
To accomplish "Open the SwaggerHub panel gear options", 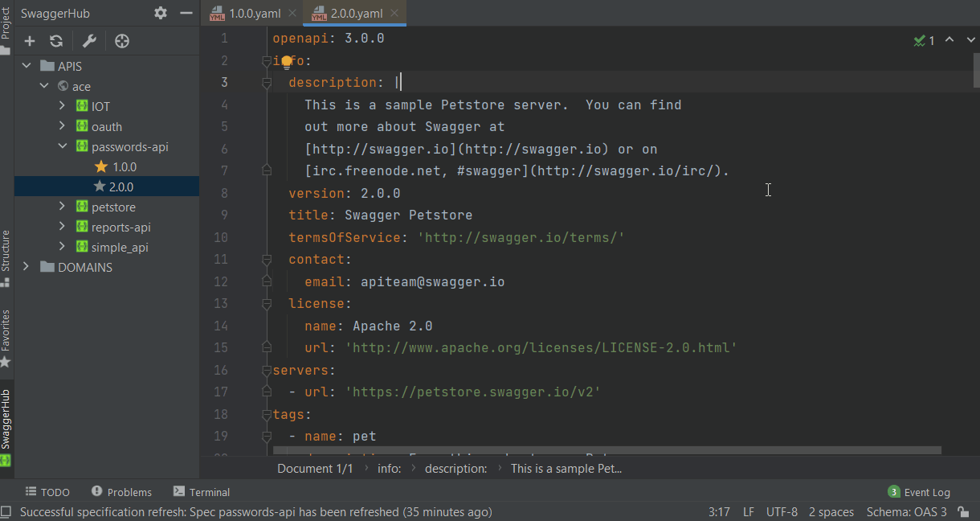I will pyautogui.click(x=161, y=13).
